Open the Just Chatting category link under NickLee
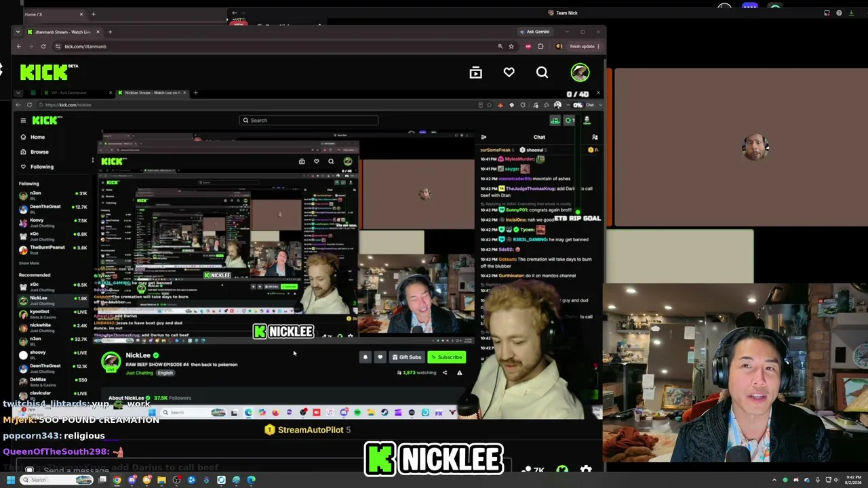Viewport: 868px width, 488px height. pos(140,373)
